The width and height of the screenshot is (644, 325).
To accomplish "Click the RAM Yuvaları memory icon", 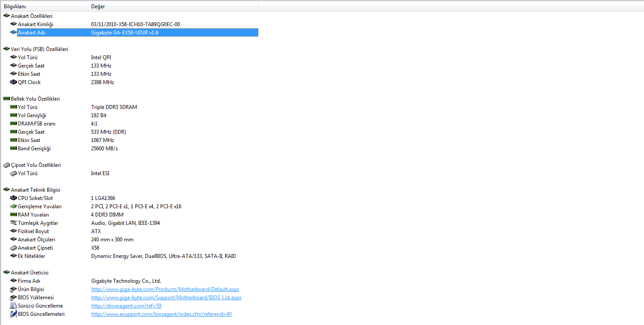I will point(13,215).
